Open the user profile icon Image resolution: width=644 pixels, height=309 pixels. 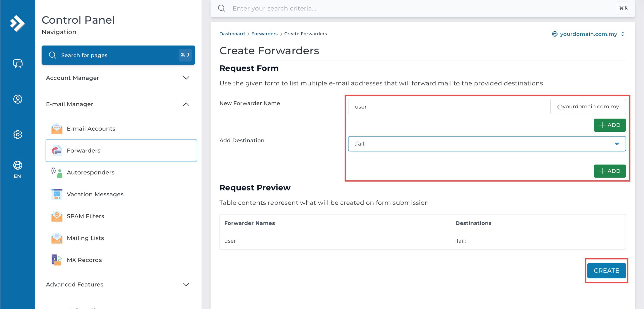point(18,99)
